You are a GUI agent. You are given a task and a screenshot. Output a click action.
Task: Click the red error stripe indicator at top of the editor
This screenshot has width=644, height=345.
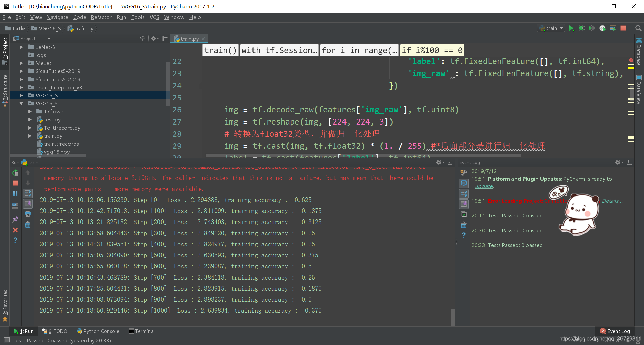pyautogui.click(x=631, y=61)
